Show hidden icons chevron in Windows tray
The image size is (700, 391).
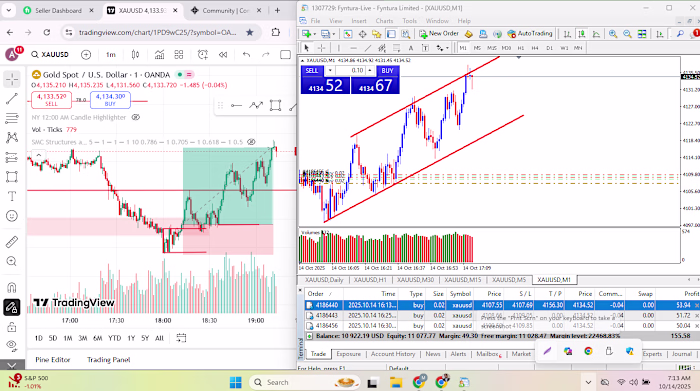point(588,382)
